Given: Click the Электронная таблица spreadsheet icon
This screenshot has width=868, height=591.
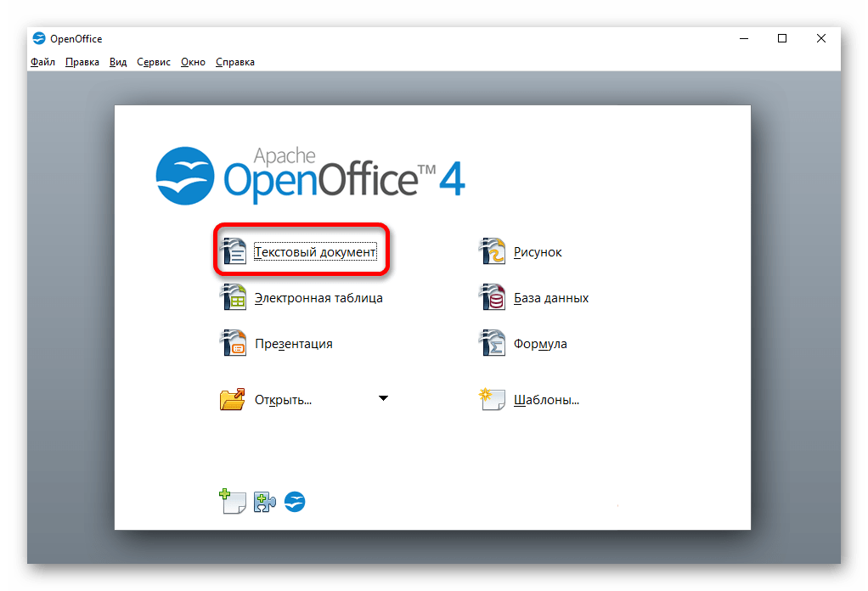Looking at the screenshot, I should tap(233, 297).
